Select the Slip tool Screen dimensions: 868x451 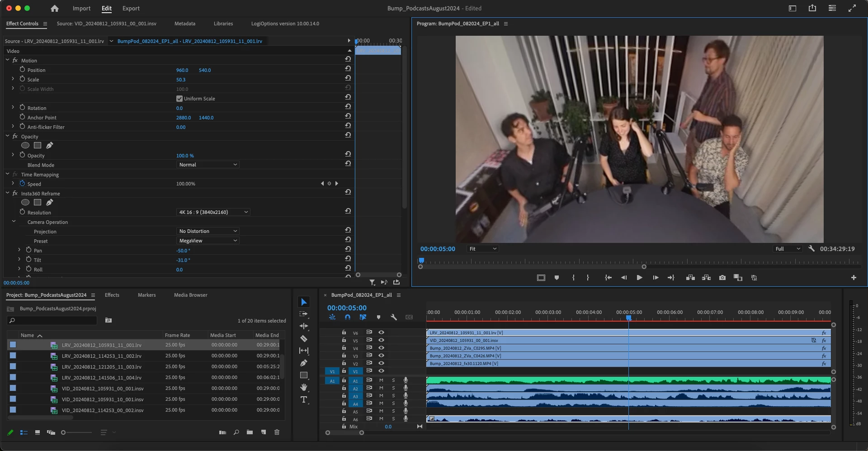click(304, 351)
